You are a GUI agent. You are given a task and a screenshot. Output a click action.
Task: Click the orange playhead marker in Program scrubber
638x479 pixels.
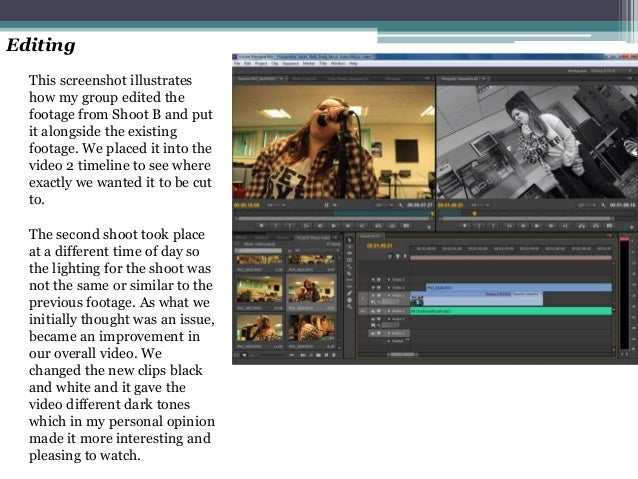[474, 213]
